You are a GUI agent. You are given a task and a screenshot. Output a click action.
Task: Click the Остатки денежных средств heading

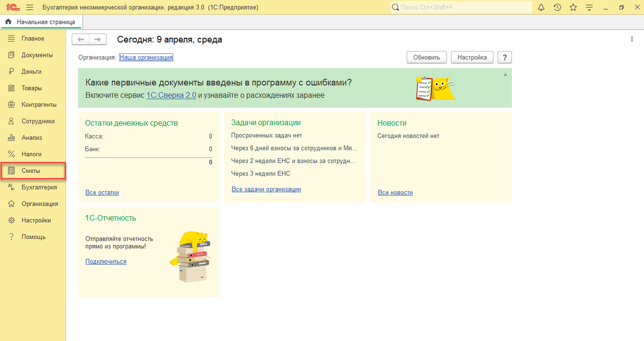click(131, 123)
